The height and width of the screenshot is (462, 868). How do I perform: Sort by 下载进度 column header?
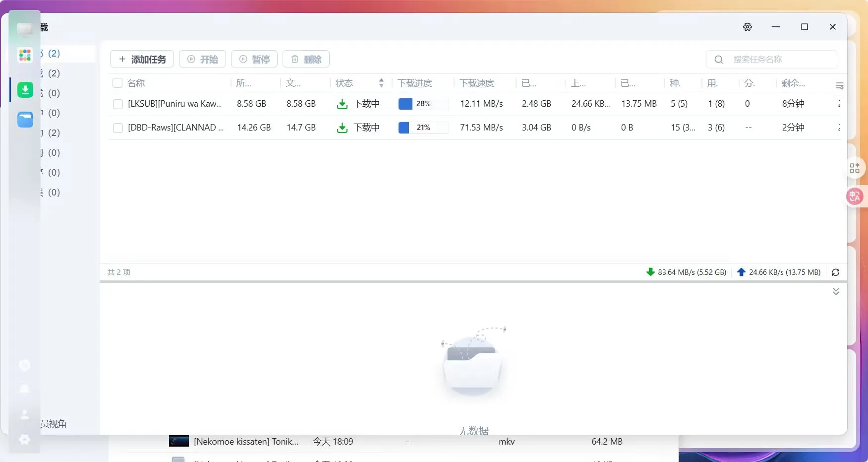point(415,83)
